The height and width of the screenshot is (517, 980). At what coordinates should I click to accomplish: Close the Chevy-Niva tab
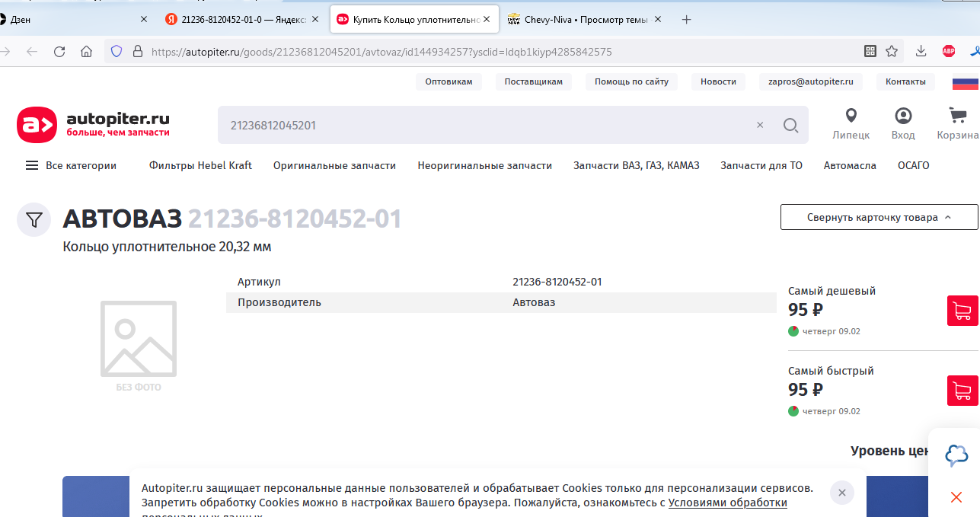(658, 20)
